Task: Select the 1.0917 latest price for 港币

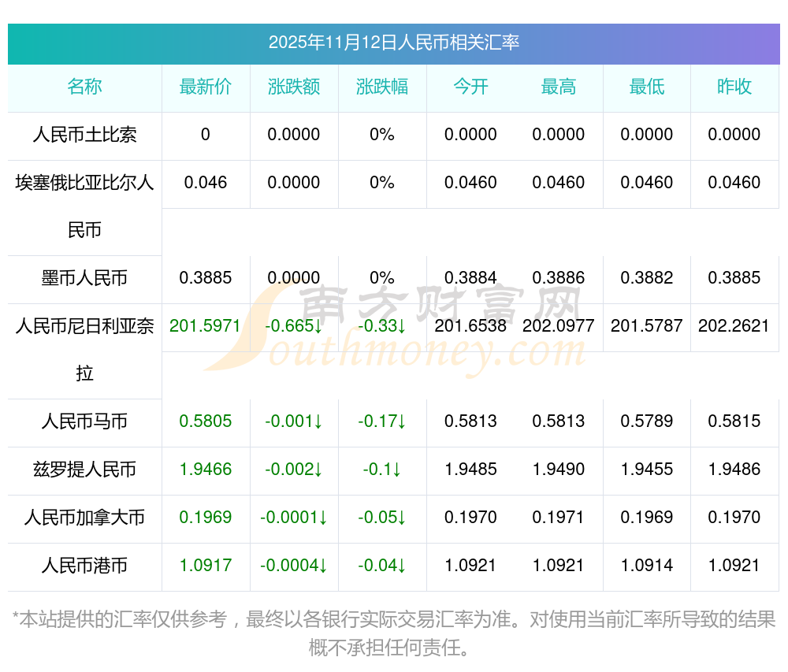Action: (205, 566)
